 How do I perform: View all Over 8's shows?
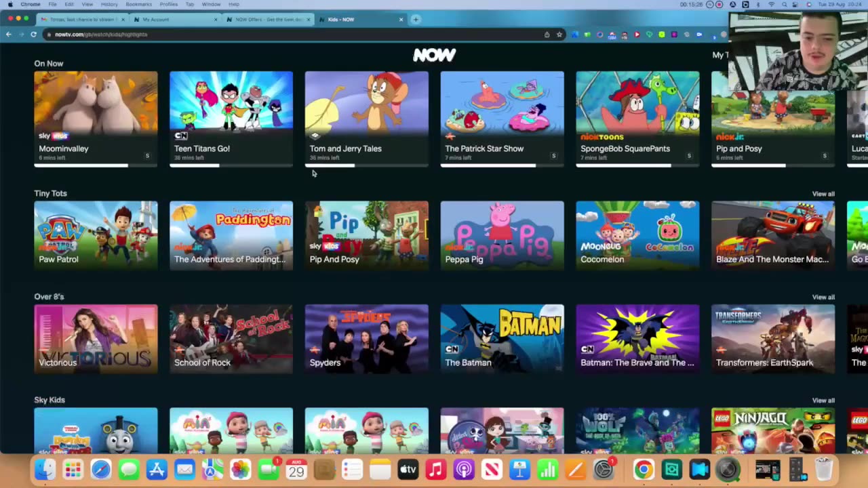click(x=823, y=297)
